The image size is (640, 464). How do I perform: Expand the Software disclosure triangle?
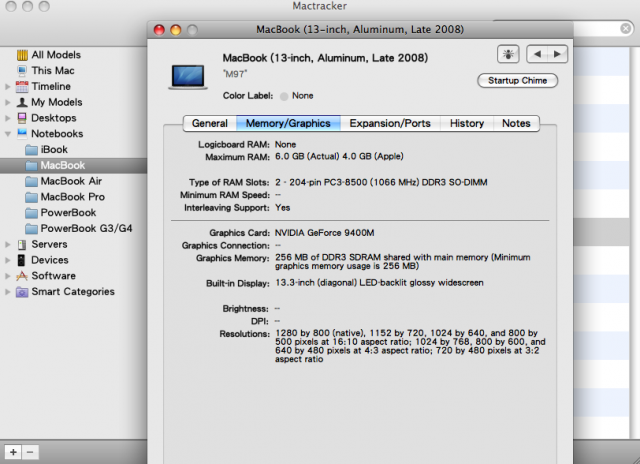click(x=7, y=276)
